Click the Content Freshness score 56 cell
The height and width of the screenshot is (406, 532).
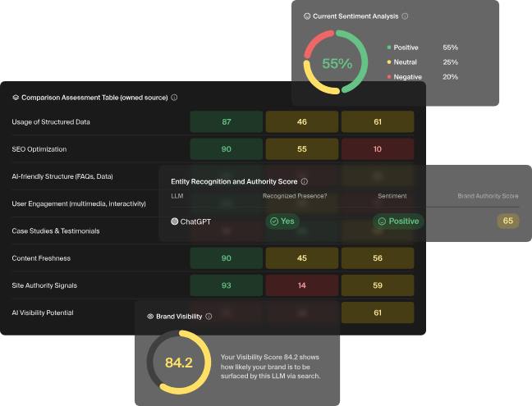(377, 258)
